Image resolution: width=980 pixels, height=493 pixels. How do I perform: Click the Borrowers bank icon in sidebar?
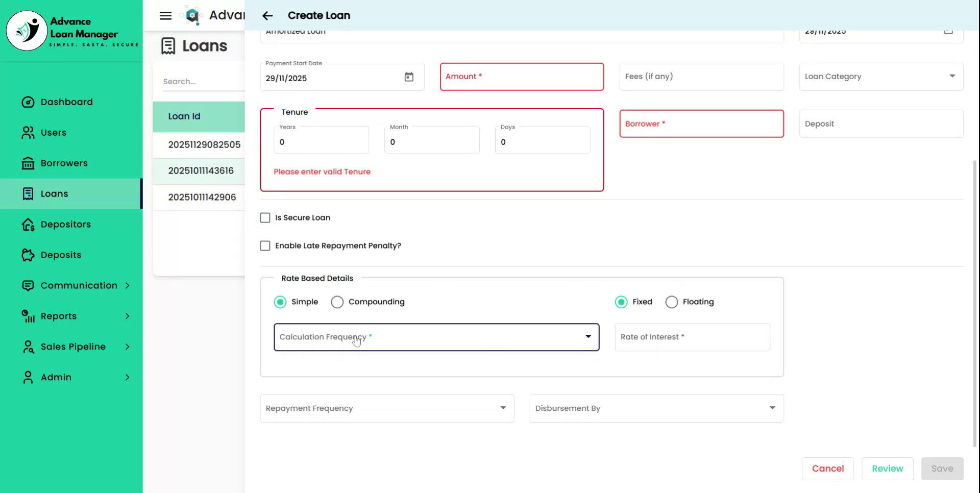tap(28, 163)
